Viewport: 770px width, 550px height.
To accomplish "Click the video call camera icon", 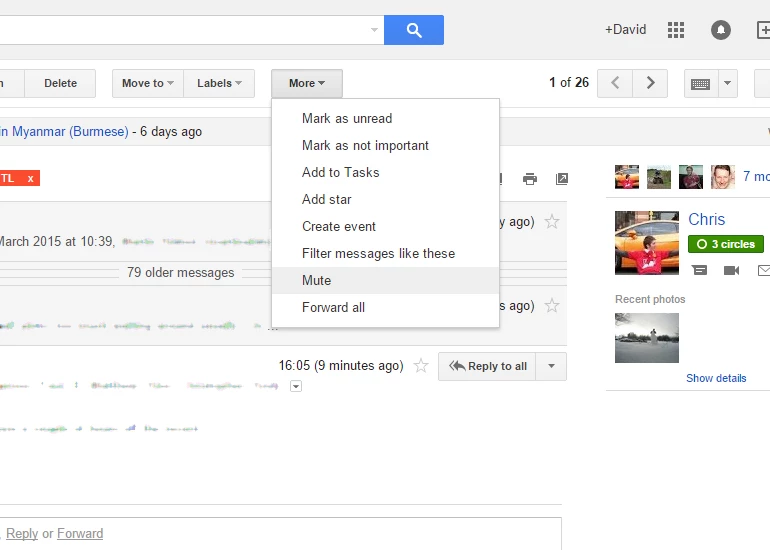I will click(x=731, y=270).
